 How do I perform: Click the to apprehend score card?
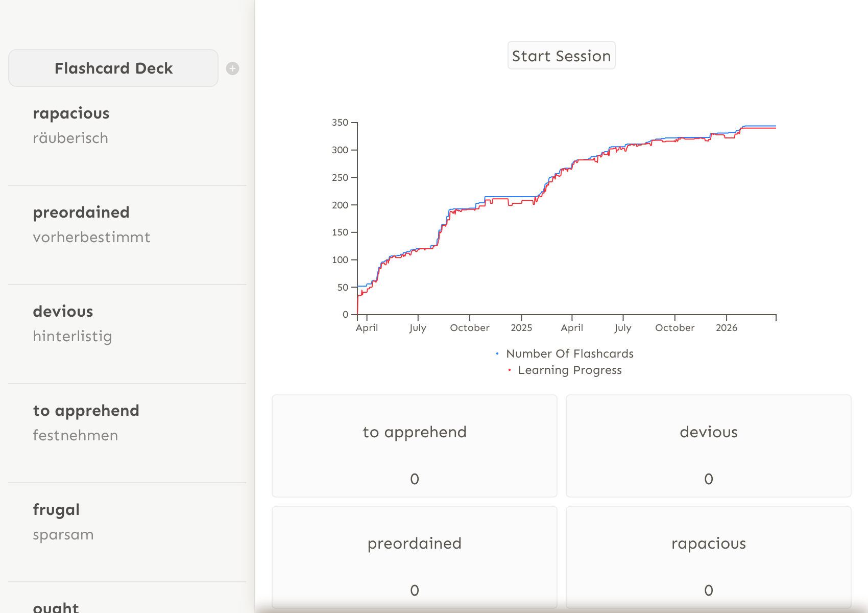click(414, 446)
